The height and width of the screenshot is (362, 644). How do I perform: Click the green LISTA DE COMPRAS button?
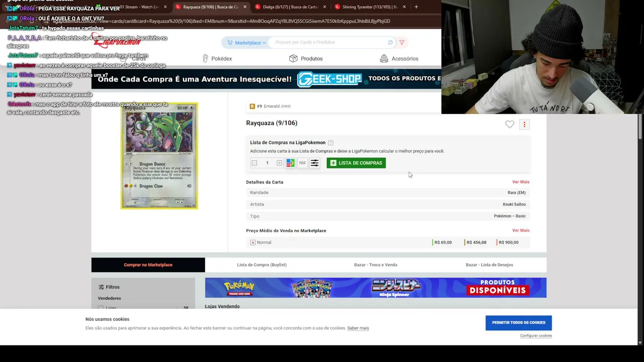(356, 163)
